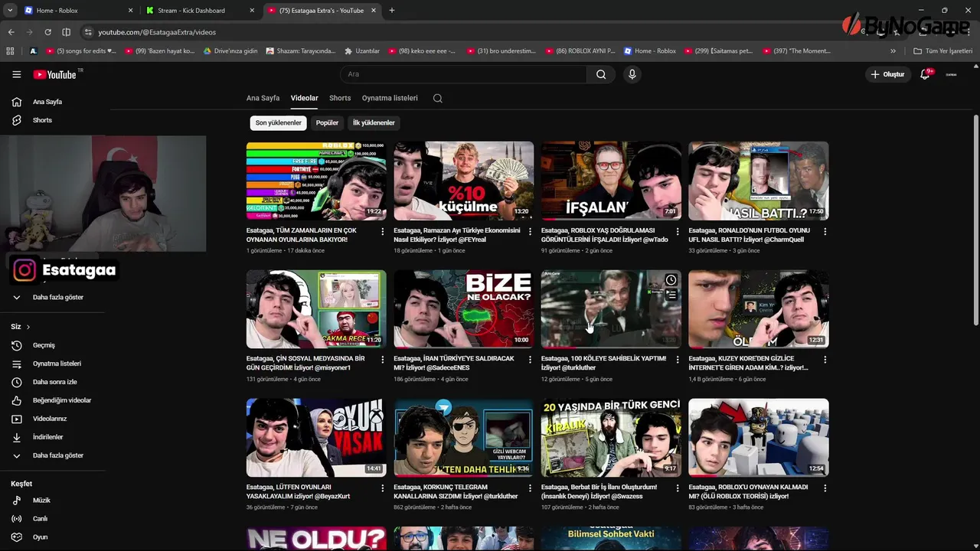The image size is (980, 551).
Task: Open video title KORKUNÇ TELEGRAM KANALLARINA SIZDIM
Action: 456,491
